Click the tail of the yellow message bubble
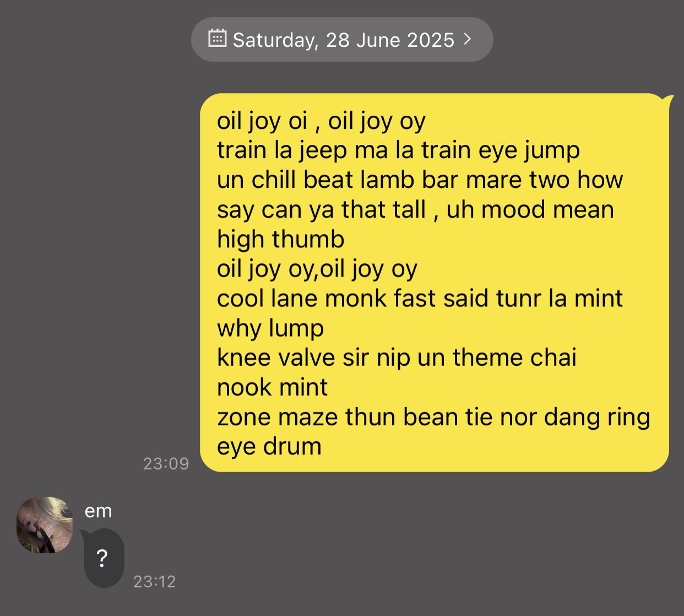Viewport: 684px width, 616px height. click(666, 101)
